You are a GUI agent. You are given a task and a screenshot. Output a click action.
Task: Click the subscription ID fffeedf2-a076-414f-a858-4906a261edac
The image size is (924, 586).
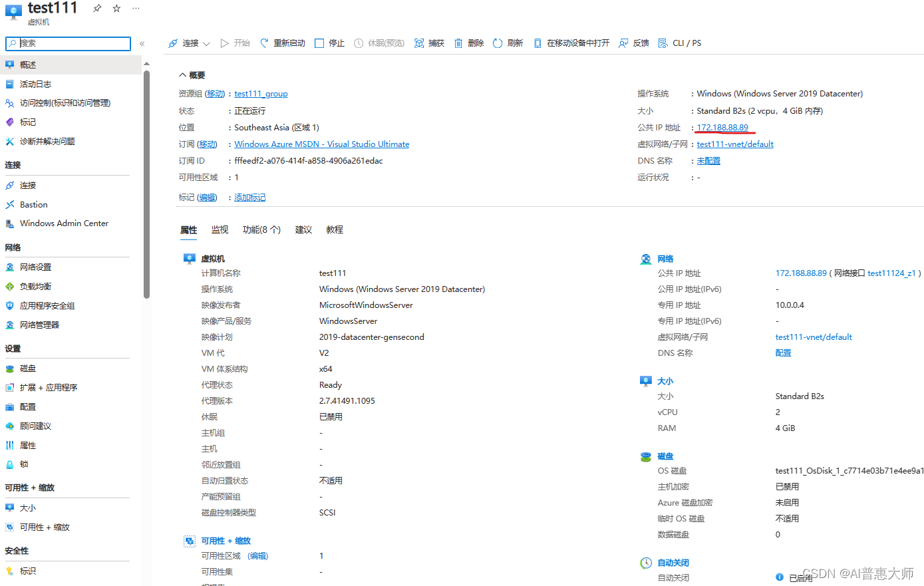click(x=309, y=161)
